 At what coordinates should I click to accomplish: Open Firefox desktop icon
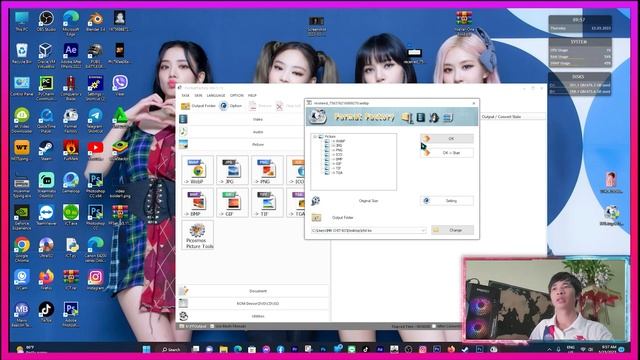(x=46, y=280)
